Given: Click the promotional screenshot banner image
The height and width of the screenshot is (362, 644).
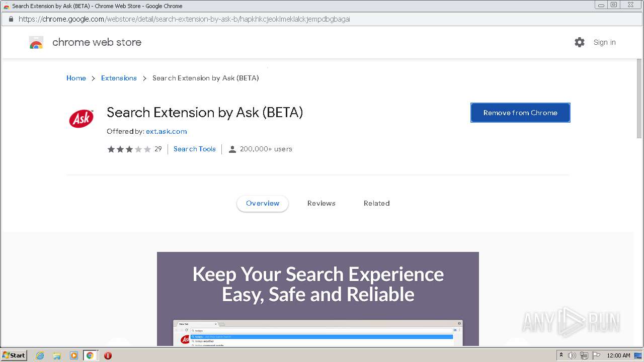Looking at the screenshot, I should (x=318, y=299).
